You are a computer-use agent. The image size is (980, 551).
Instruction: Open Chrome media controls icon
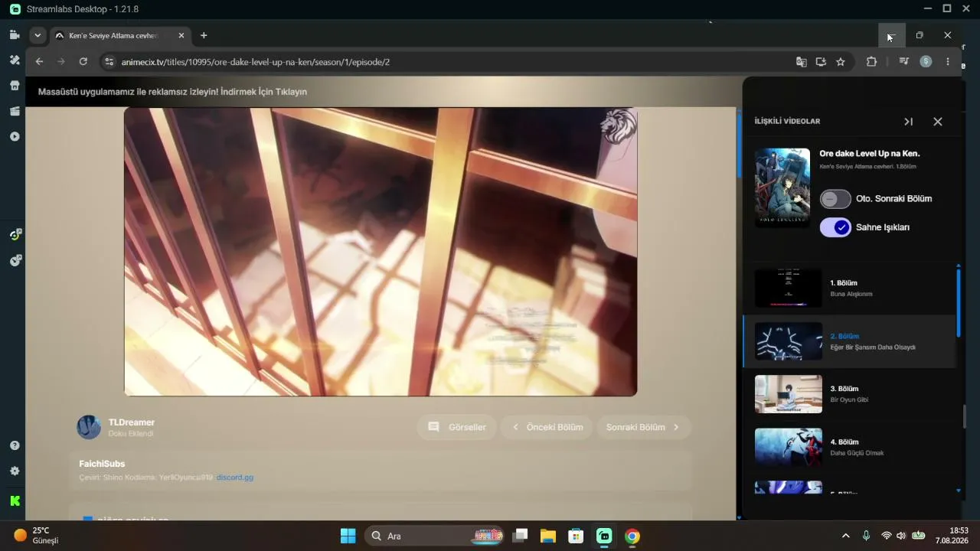click(x=903, y=62)
